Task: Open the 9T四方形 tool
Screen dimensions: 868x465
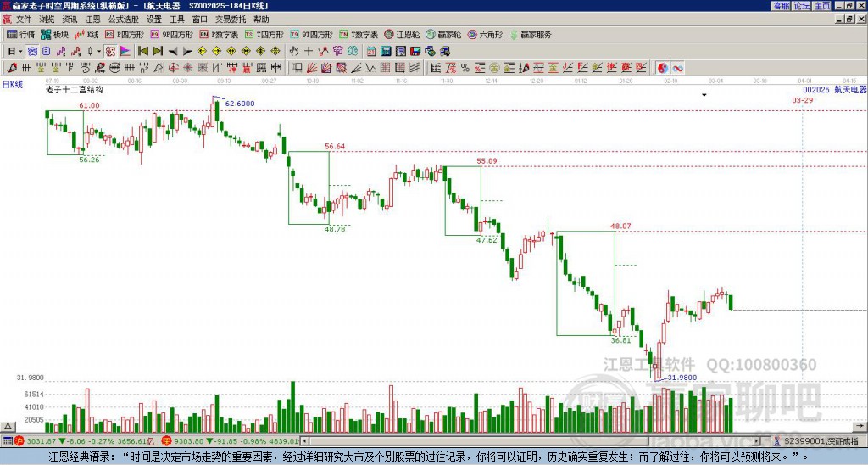Action: click(x=311, y=34)
